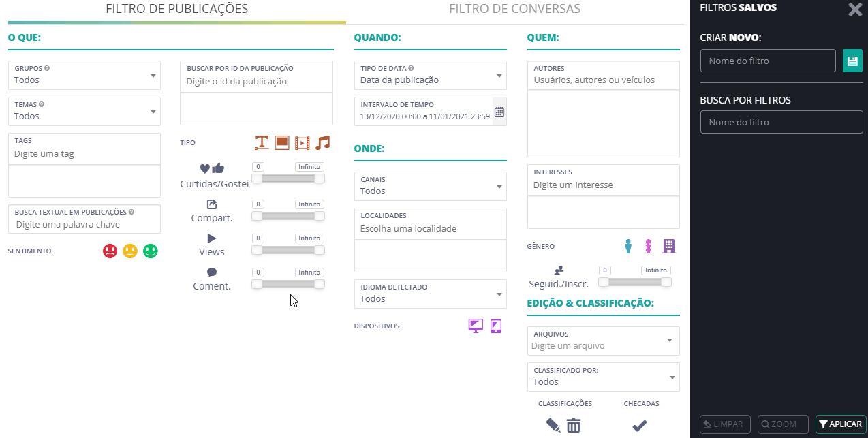Open the Canais dropdown list
The height and width of the screenshot is (438, 868).
(x=431, y=186)
